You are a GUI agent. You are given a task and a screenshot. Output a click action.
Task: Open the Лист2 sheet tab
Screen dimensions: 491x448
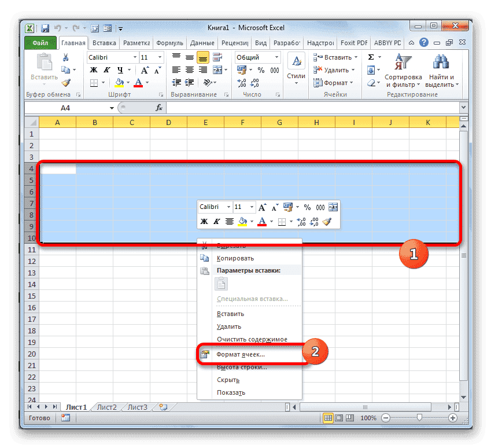106,407
